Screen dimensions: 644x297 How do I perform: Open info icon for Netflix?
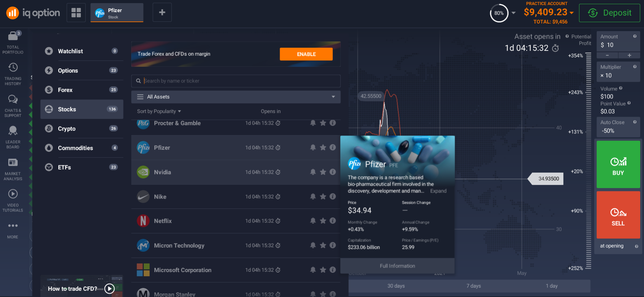coord(333,221)
